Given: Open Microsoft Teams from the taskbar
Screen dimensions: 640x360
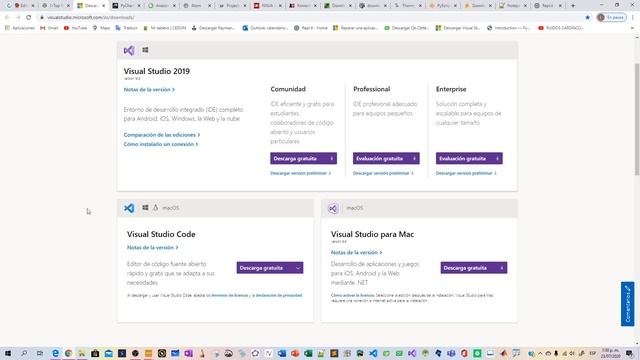Looking at the screenshot, I should coord(451,353).
